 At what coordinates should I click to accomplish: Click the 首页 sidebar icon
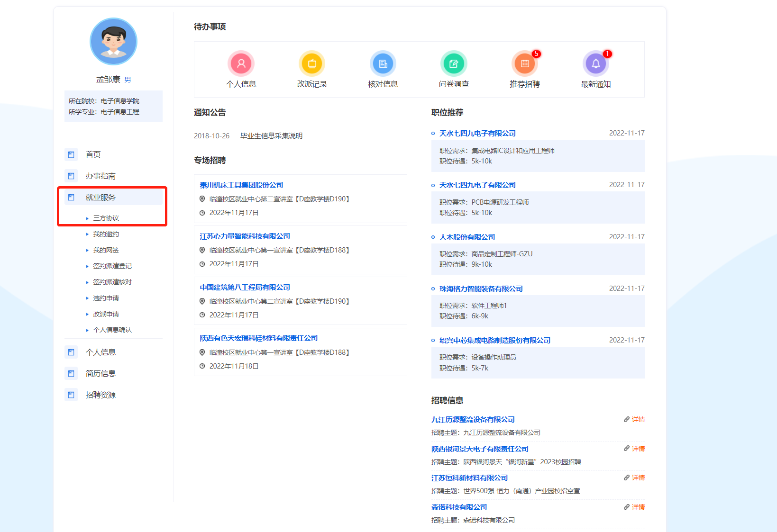tap(71, 154)
